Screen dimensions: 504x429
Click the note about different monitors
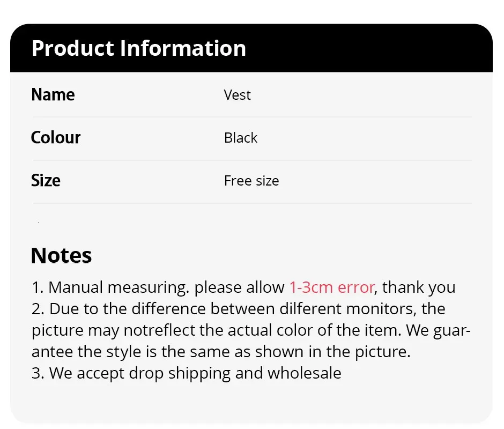(238, 309)
